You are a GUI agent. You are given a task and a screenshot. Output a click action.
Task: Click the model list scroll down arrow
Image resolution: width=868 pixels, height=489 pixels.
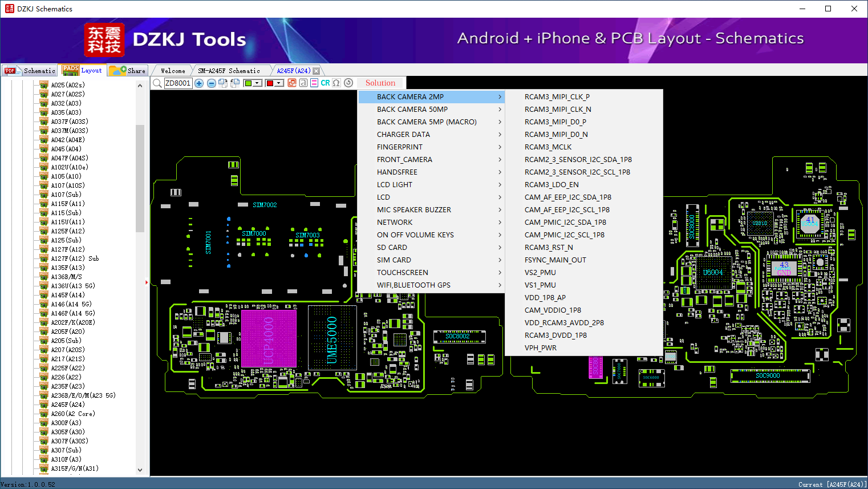point(140,470)
